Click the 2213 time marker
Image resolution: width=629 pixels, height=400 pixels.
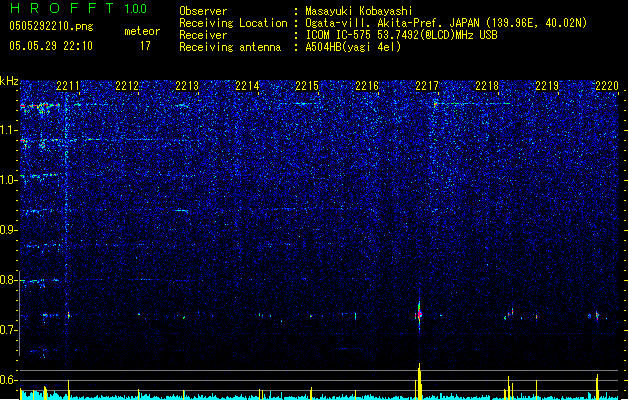click(187, 86)
